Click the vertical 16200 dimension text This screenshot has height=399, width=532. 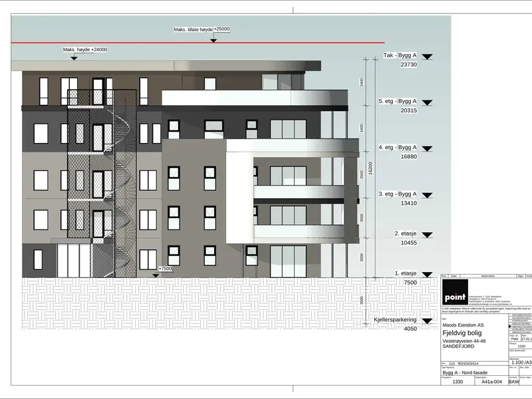(370, 168)
